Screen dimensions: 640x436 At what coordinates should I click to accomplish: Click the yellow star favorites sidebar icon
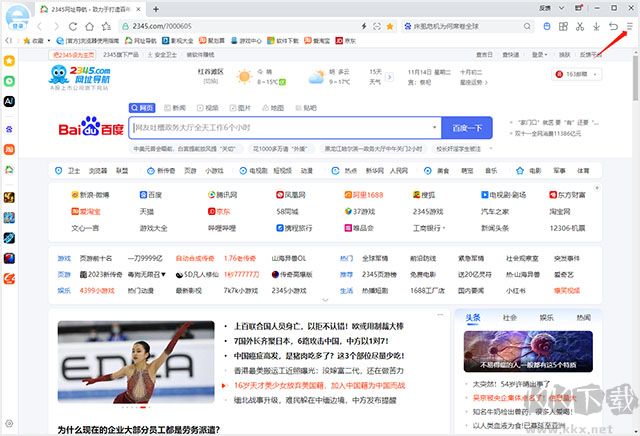[9, 61]
